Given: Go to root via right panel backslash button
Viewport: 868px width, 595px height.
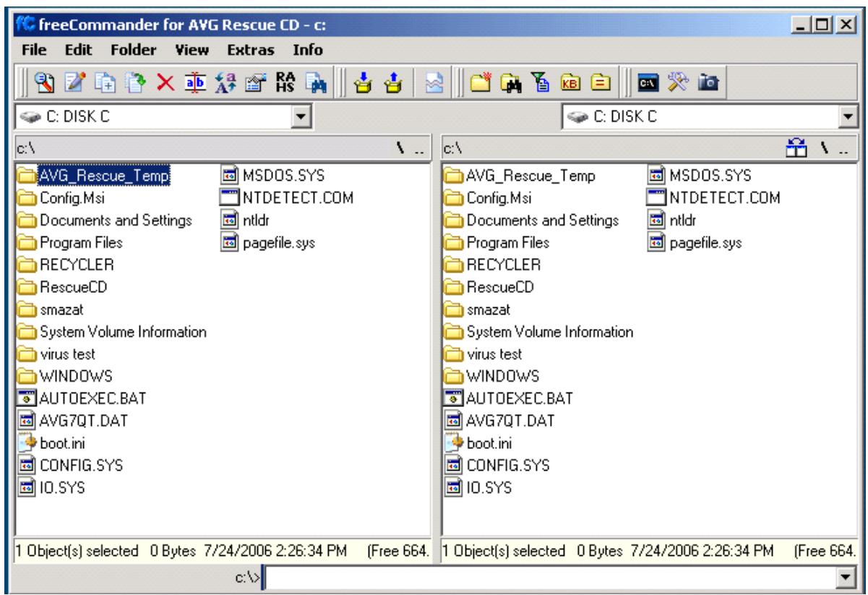Looking at the screenshot, I should (823, 148).
